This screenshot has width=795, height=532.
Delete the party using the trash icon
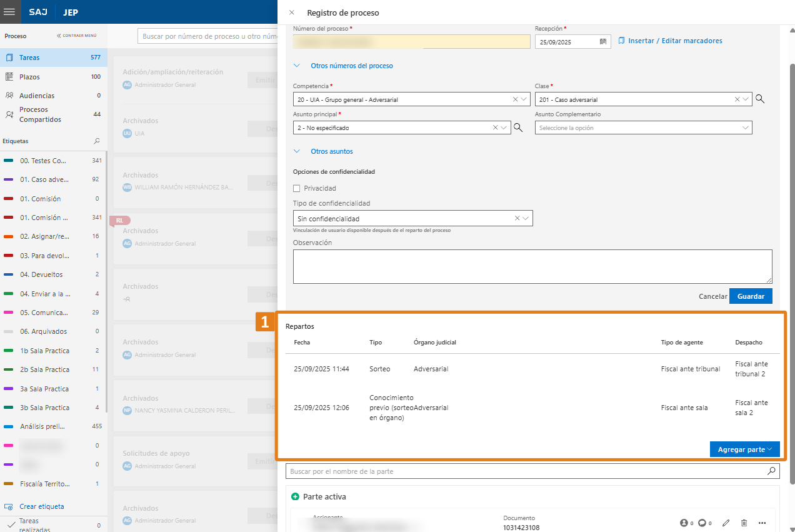click(x=744, y=523)
